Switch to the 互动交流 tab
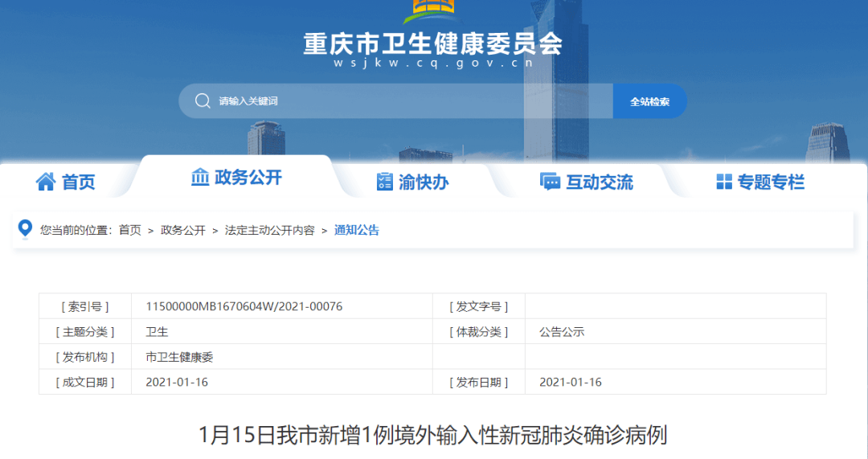868x459 pixels. [x=586, y=182]
